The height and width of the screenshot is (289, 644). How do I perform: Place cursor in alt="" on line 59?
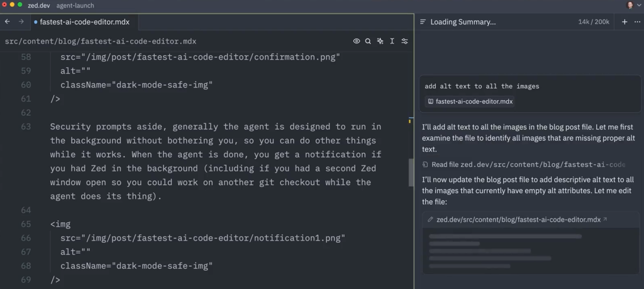pos(75,71)
